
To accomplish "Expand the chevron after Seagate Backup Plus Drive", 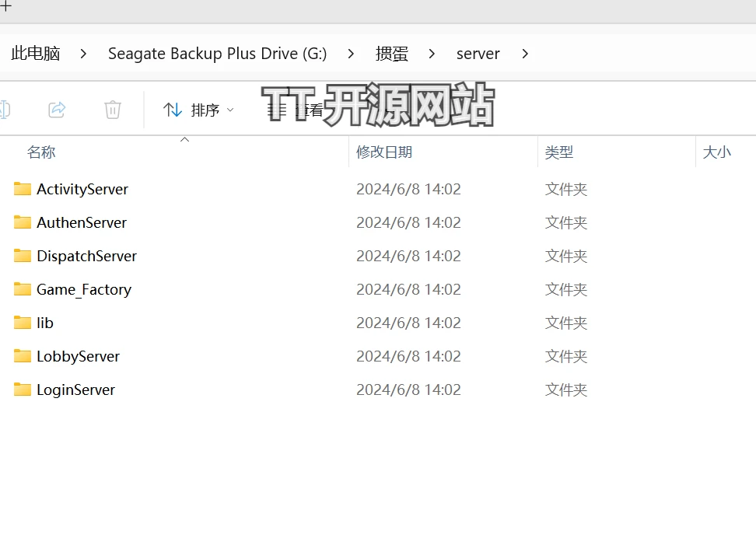I will coord(351,54).
